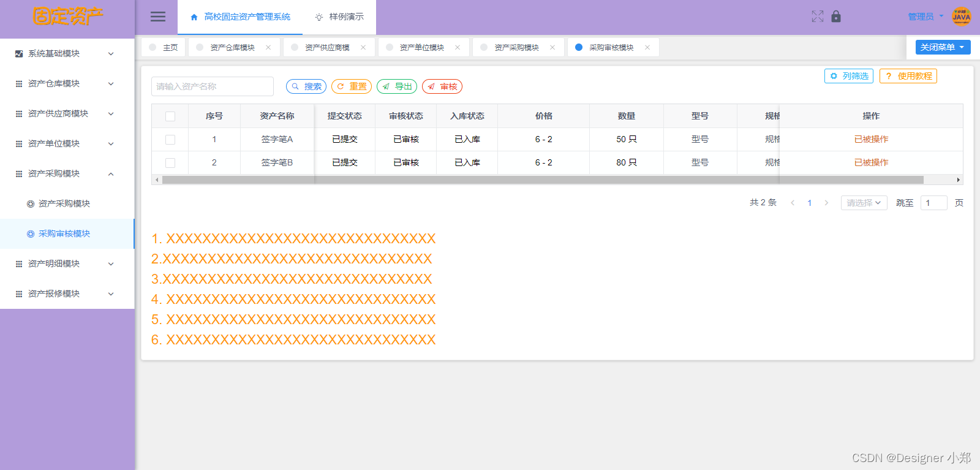The image size is (980, 470).
Task: Switch to the 主页 tab
Action: click(164, 47)
